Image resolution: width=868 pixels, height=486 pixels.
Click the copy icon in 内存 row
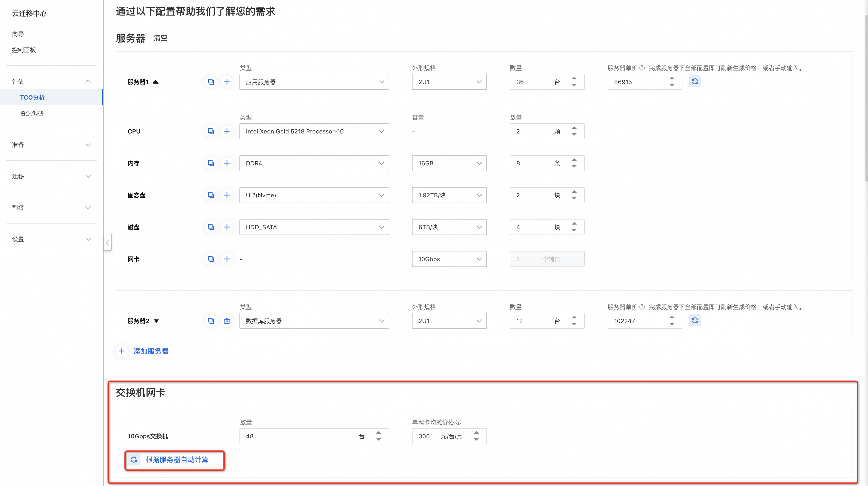pos(211,163)
